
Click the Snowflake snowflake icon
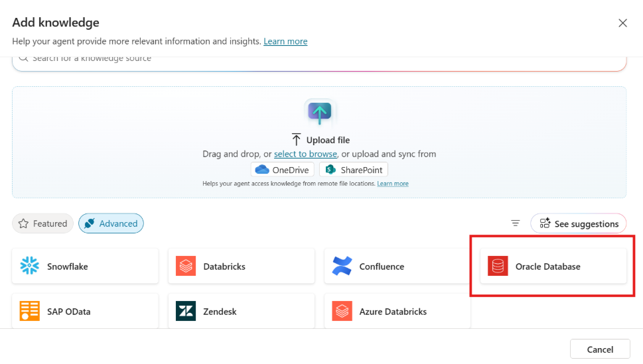29,266
